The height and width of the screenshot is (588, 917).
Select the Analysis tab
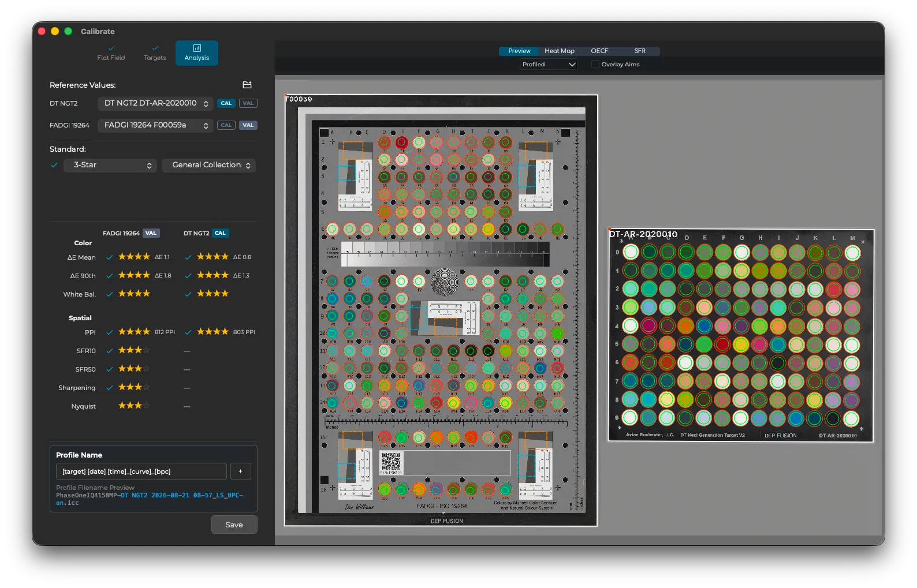[197, 53]
